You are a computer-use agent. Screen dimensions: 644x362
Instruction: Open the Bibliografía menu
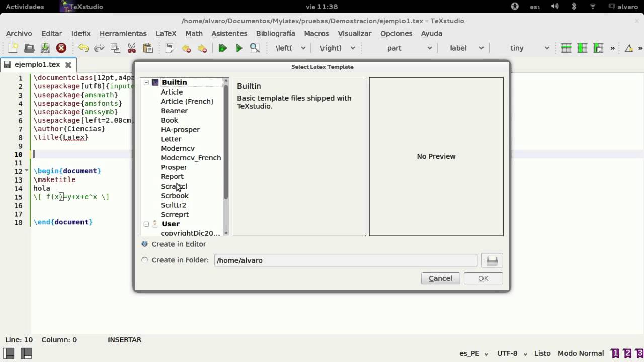[x=275, y=33]
